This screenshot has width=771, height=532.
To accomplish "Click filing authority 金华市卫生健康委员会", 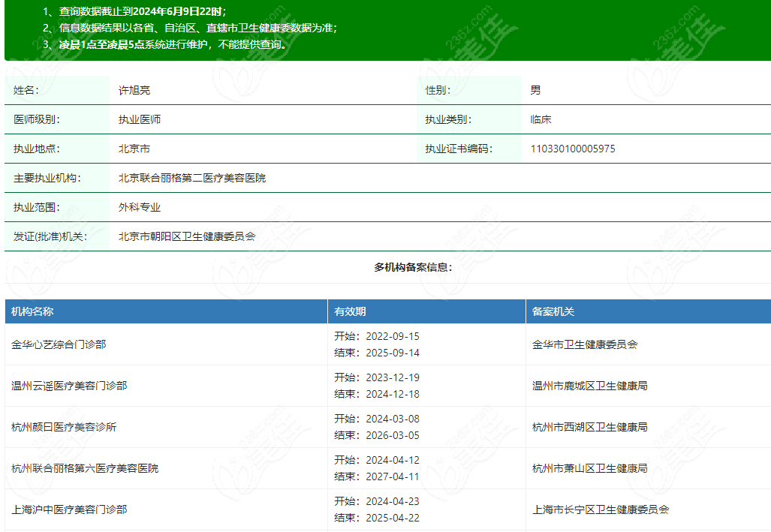I will [x=585, y=344].
